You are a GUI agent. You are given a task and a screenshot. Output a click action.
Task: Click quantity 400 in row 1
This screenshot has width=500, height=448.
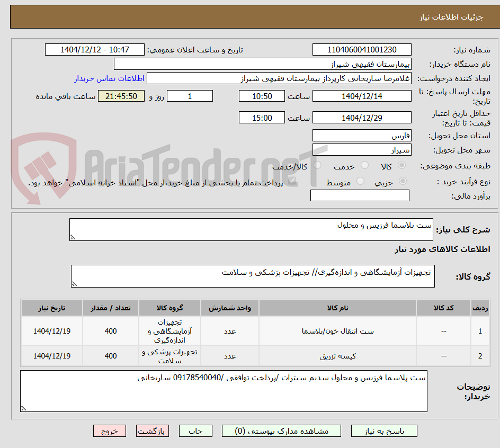(x=111, y=331)
